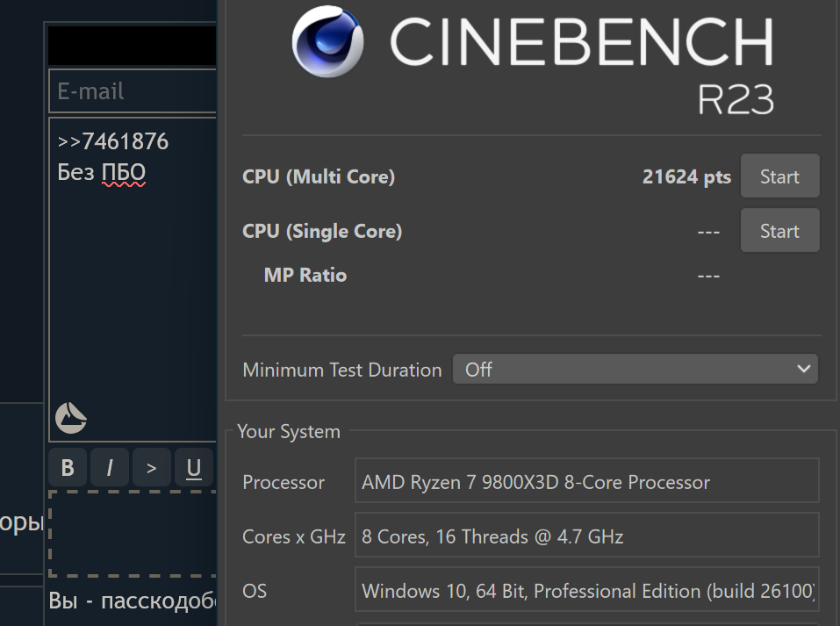This screenshot has width=840, height=626.
Task: Click the dashed file drop area
Action: pyautogui.click(x=133, y=533)
